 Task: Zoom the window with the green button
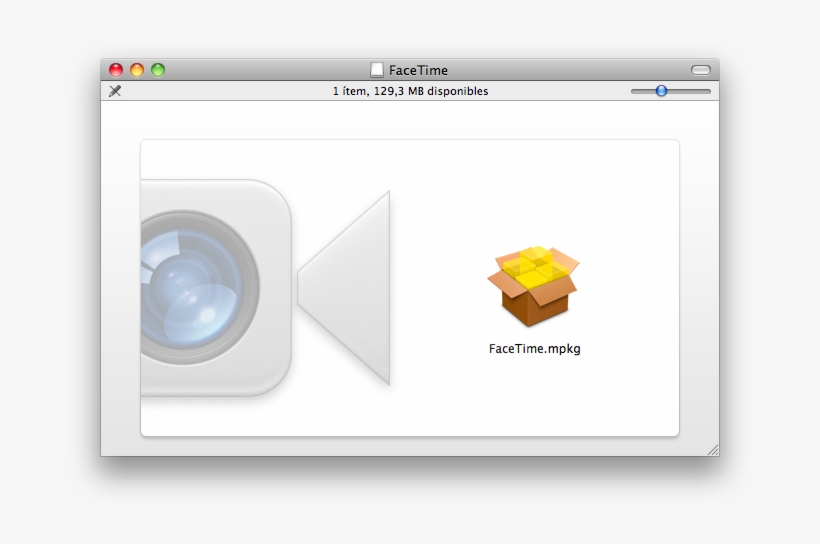tap(158, 70)
